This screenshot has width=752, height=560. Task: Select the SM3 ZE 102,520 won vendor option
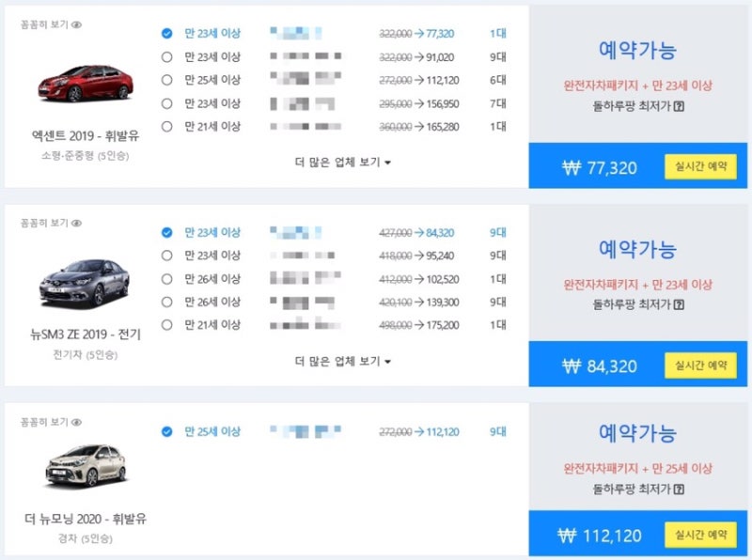167,279
